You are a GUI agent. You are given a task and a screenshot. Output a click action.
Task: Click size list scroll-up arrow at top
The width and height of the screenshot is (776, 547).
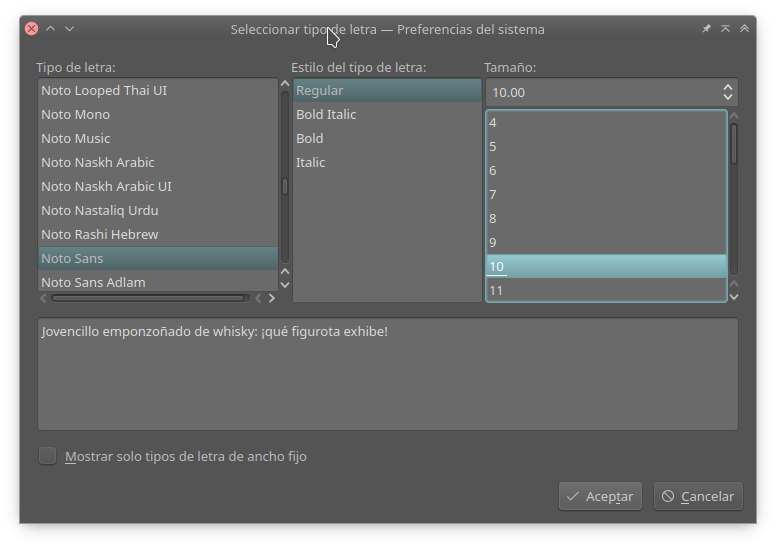[734, 115]
